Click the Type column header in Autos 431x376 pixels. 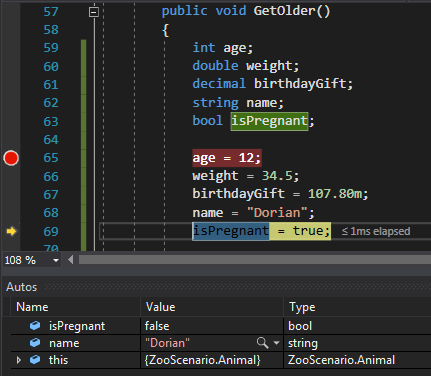pos(302,307)
